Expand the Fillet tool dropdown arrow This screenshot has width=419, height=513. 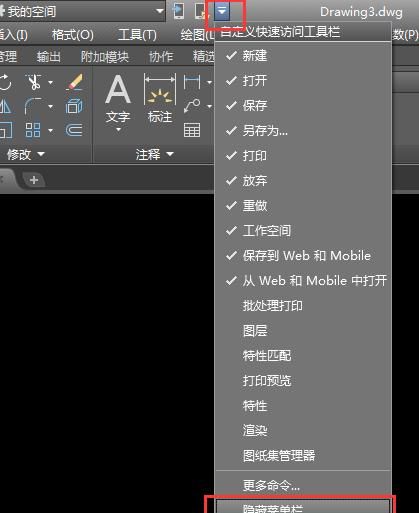[x=50, y=107]
